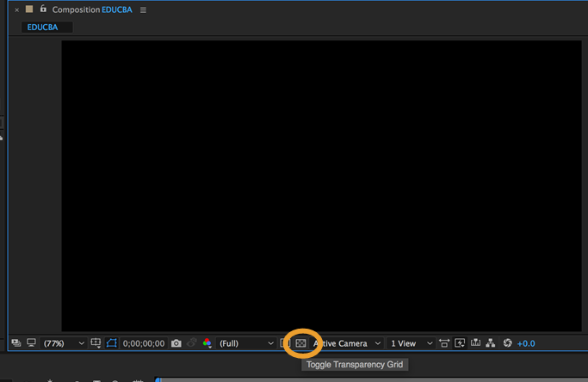Open the Full resolution dropdown
Screen dimensions: 588x382
click(x=246, y=343)
